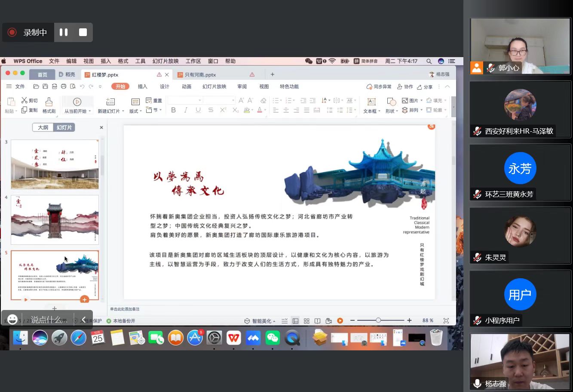Image resolution: width=573 pixels, height=392 pixels.
Task: Click the Format Painter (格式刷) icon
Action: click(49, 102)
